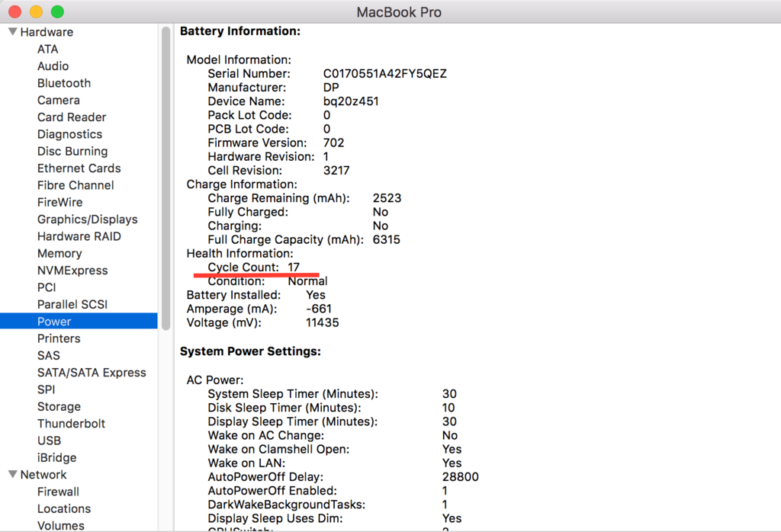Select ATA in the sidebar

pyautogui.click(x=48, y=50)
